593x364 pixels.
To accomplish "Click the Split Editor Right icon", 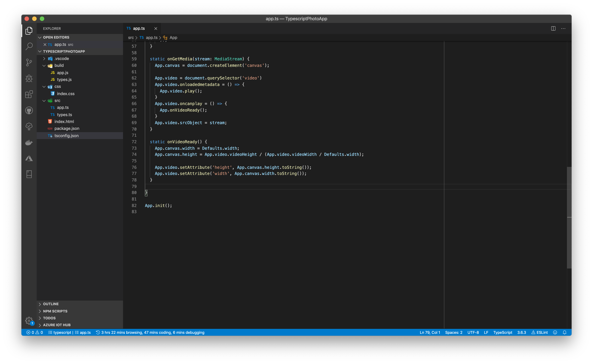I will (x=553, y=28).
